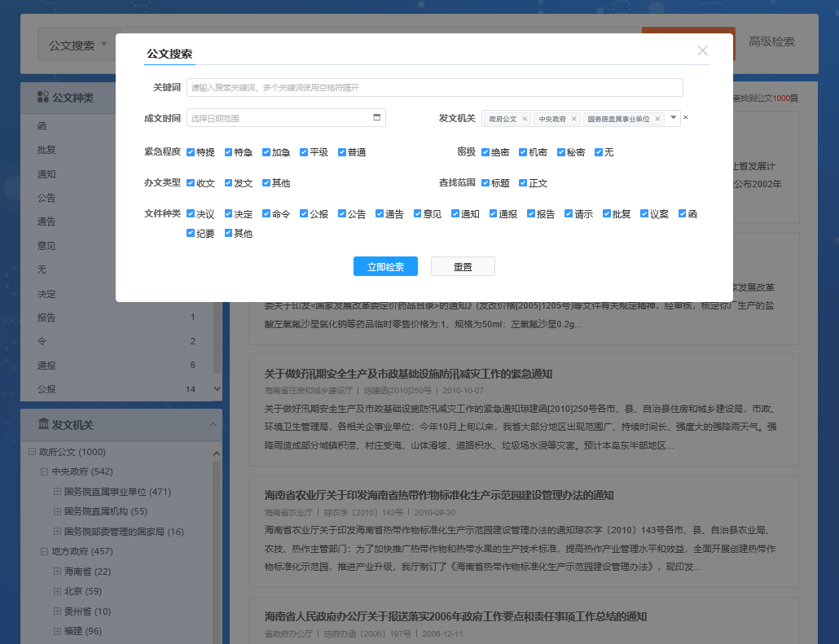839x644 pixels.
Task: Collapse the 中央政府 (542) tree node
Action: coord(45,471)
